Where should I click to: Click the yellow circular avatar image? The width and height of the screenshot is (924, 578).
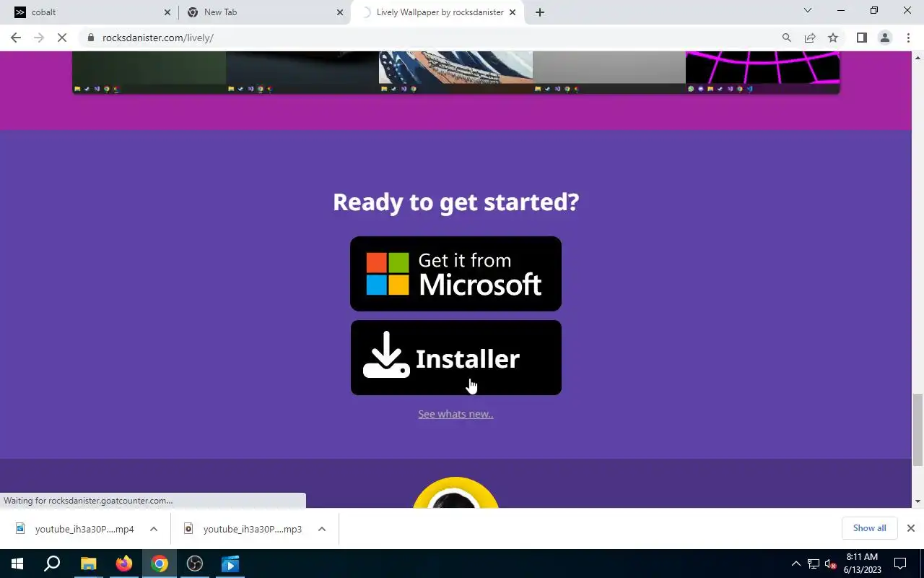click(x=456, y=493)
